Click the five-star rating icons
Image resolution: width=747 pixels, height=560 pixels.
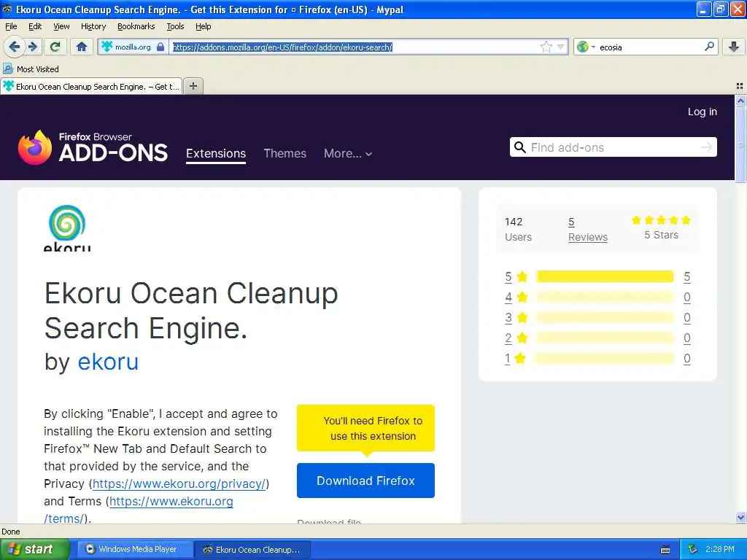coord(661,220)
